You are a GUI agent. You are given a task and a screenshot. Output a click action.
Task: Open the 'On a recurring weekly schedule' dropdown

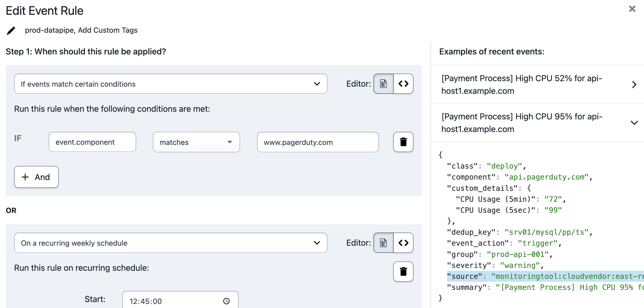[171, 243]
